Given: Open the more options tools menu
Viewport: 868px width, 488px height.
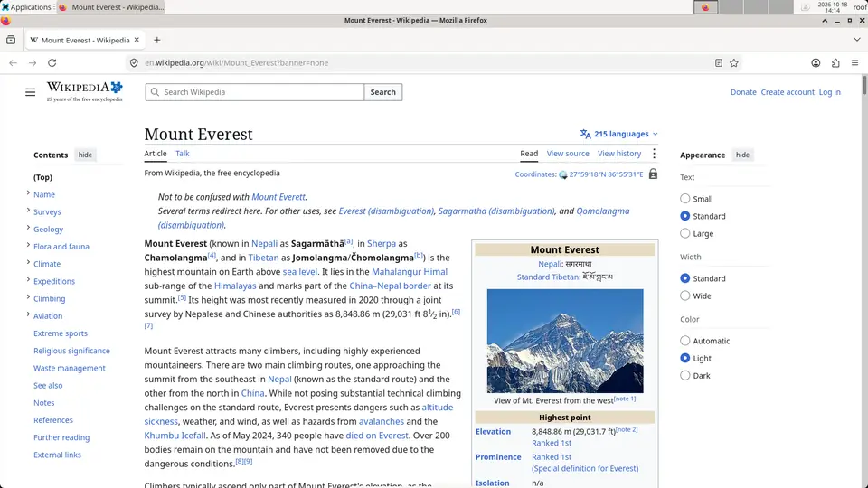Looking at the screenshot, I should coord(654,154).
